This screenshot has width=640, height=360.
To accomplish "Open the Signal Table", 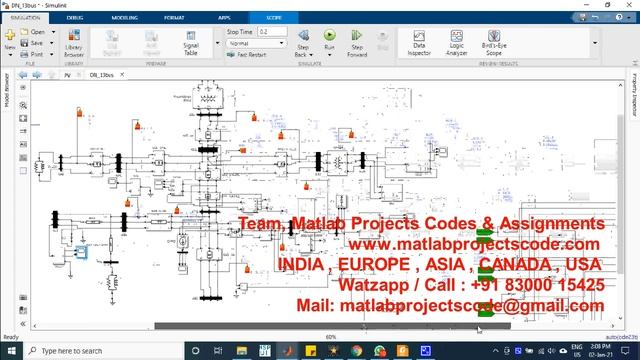I will (x=191, y=43).
